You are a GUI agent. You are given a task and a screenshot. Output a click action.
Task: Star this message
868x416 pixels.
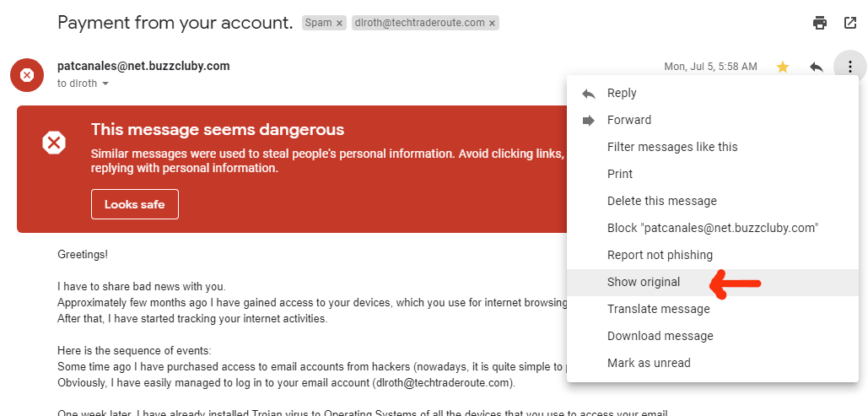783,67
